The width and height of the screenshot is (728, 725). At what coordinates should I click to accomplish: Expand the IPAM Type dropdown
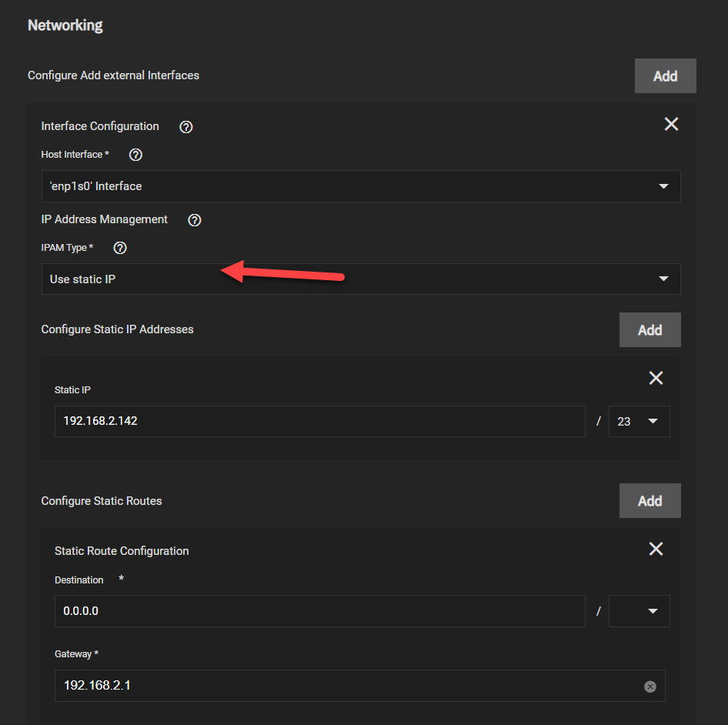click(361, 279)
